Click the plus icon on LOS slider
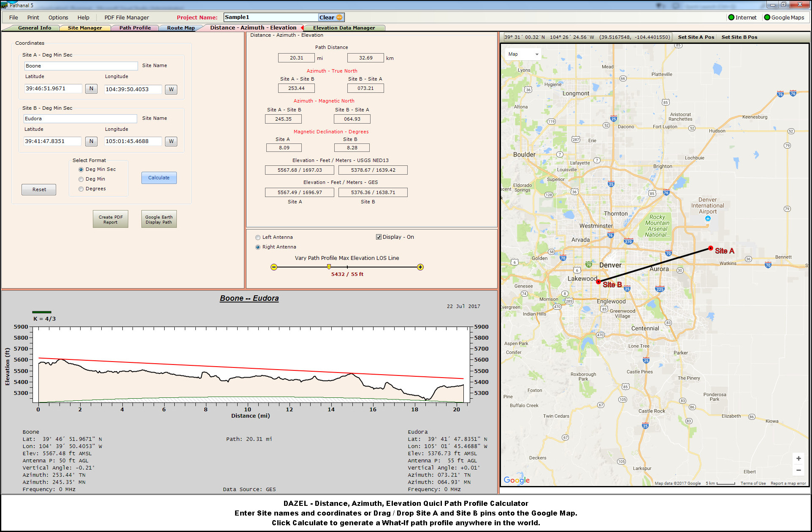 pos(420,267)
